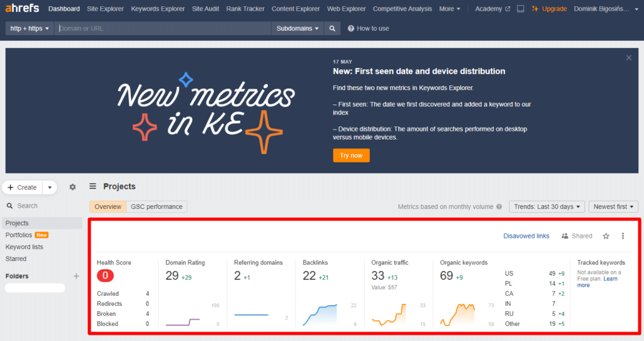This screenshot has height=341, width=644.
Task: Open project three-dot options menu
Action: [x=623, y=236]
